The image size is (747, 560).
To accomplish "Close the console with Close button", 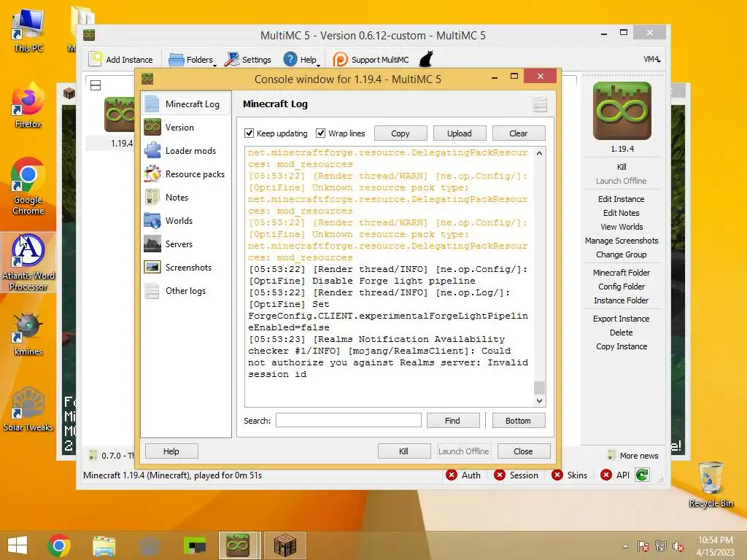I will coord(524,451).
